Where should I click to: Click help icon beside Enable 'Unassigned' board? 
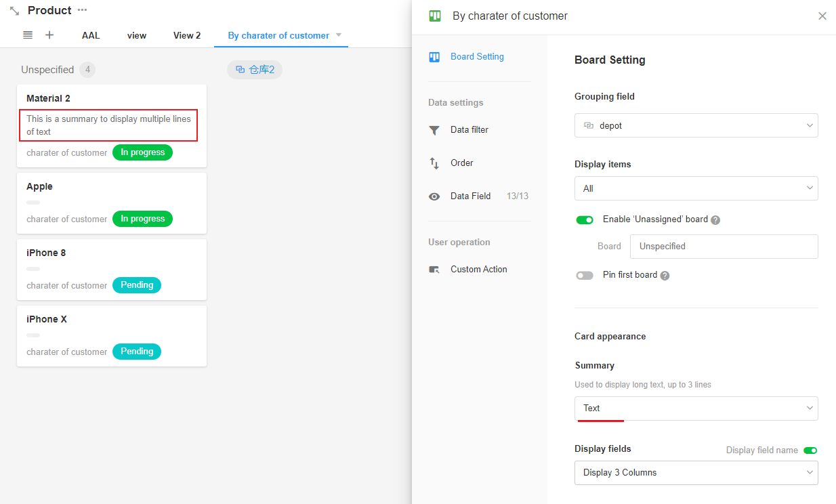(715, 220)
